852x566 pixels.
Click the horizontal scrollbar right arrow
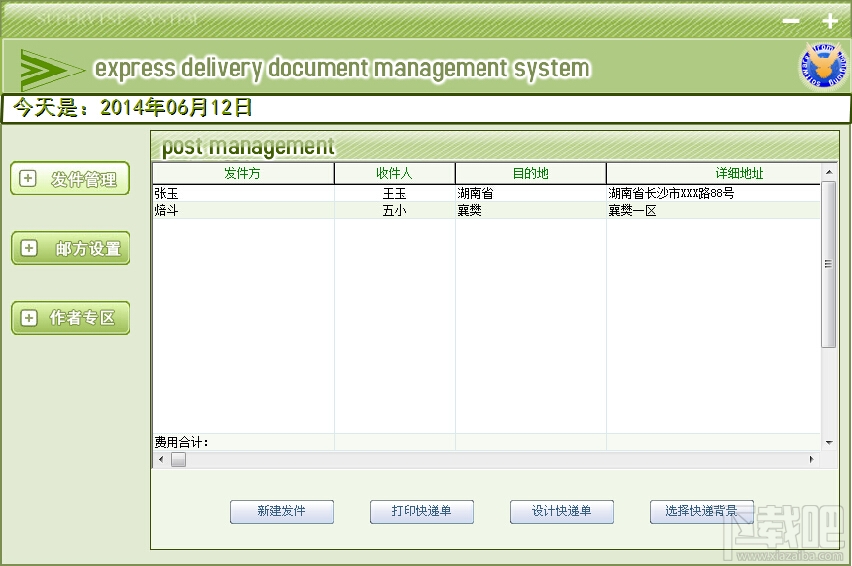(812, 460)
